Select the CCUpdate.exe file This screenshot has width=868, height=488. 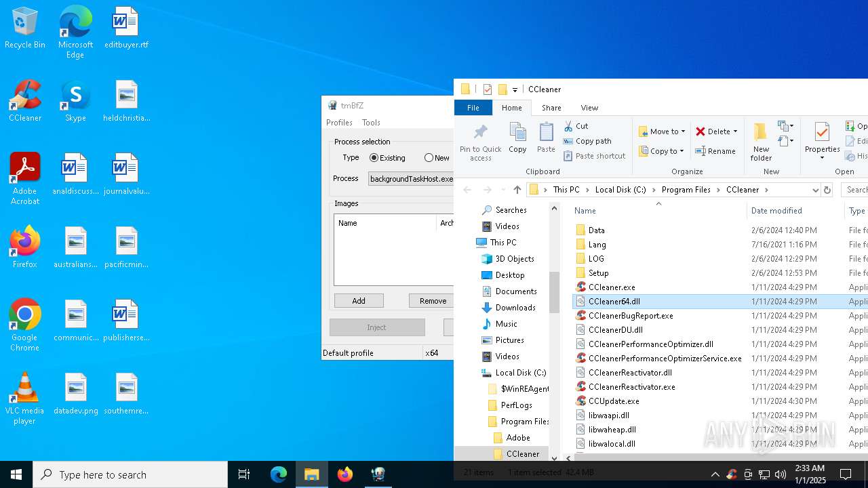pos(614,401)
